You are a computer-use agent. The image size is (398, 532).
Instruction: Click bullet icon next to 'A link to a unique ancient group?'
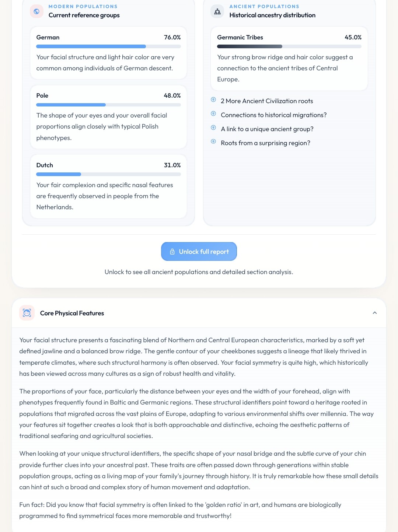pos(213,127)
